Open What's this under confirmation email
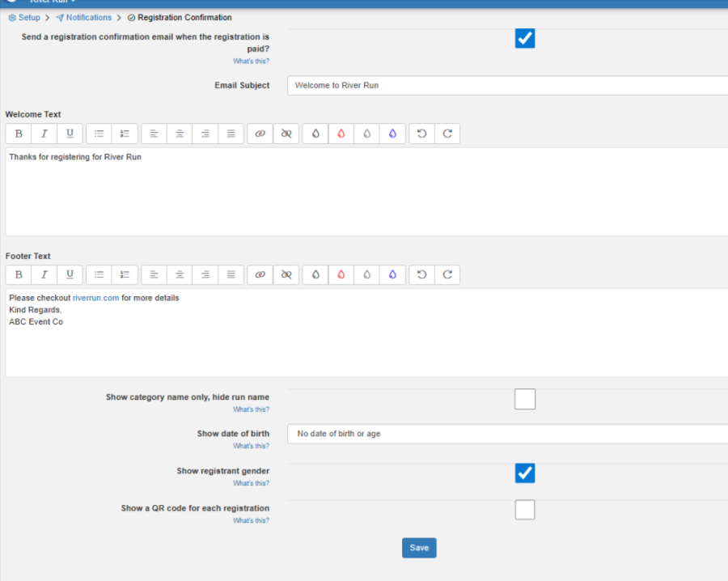728x581 pixels. (x=252, y=61)
